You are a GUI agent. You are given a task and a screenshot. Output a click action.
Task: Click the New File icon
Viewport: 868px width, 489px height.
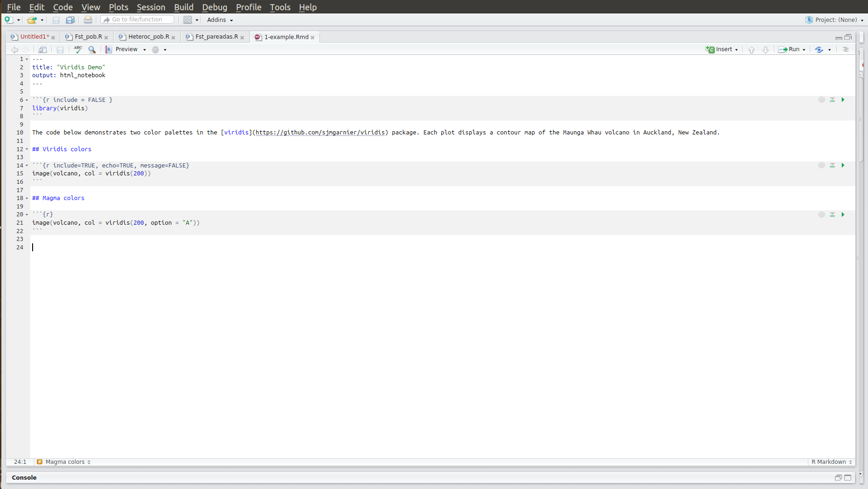pyautogui.click(x=8, y=20)
